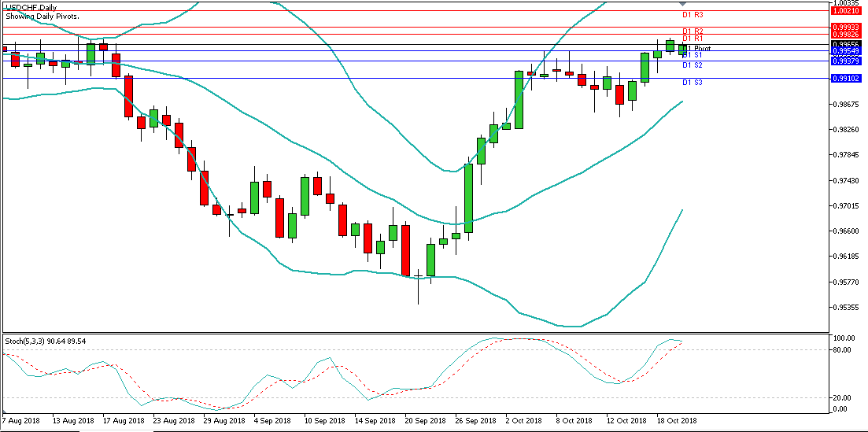Select the 7 Aug 2018 date label

pyautogui.click(x=22, y=421)
